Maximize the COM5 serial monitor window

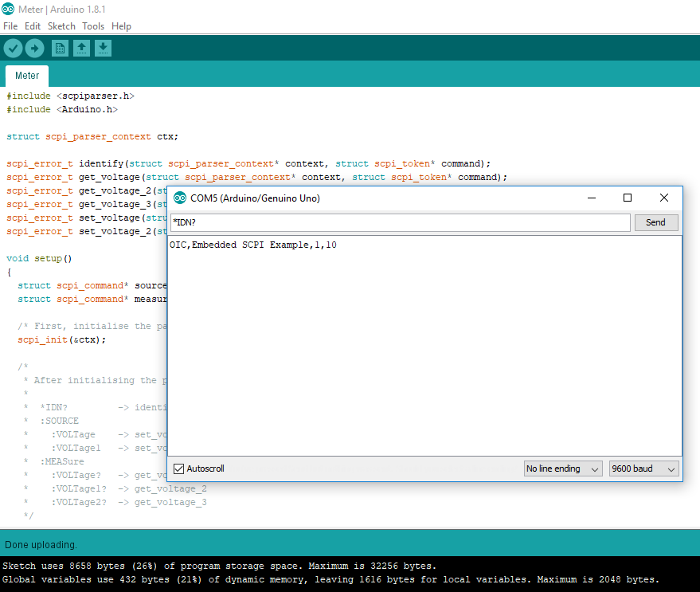(628, 198)
